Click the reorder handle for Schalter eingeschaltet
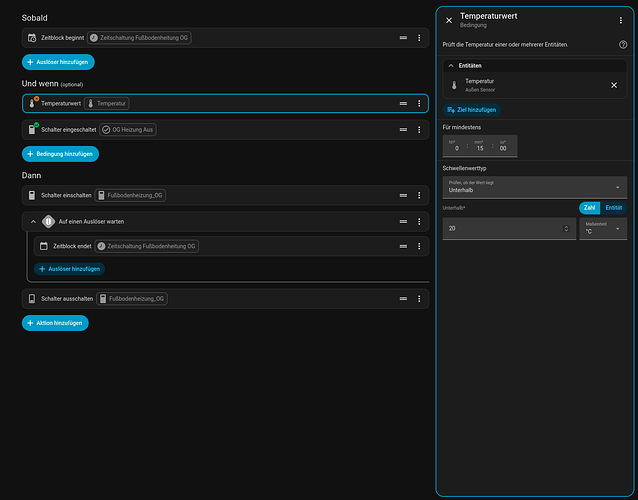This screenshot has height=500, width=638. (x=403, y=130)
